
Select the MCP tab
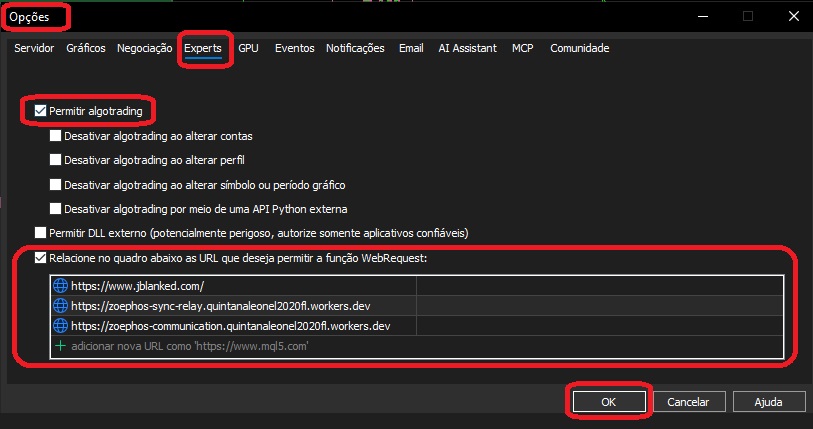click(x=523, y=48)
